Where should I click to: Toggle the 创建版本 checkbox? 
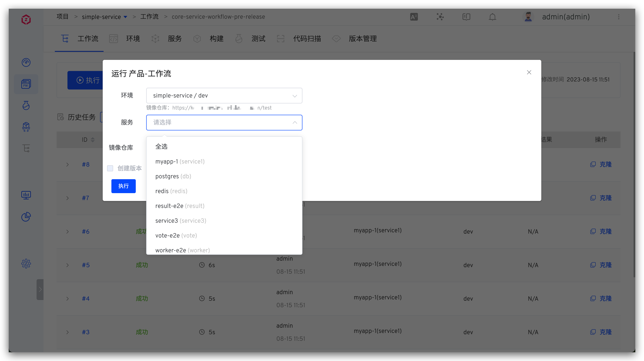(x=110, y=168)
